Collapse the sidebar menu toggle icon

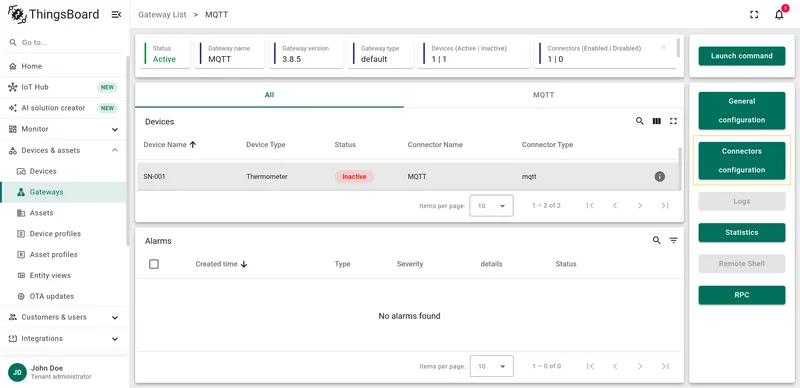[x=116, y=15]
